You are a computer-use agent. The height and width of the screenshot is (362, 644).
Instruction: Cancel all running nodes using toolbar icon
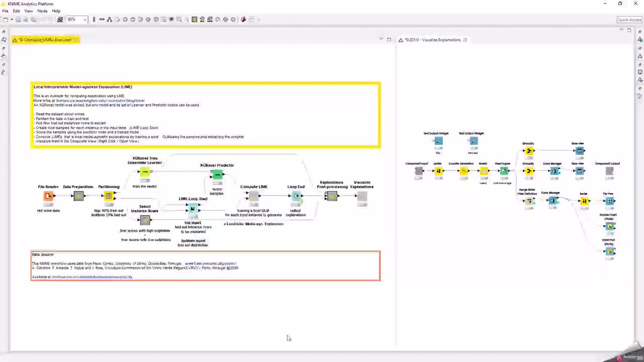coord(148,19)
